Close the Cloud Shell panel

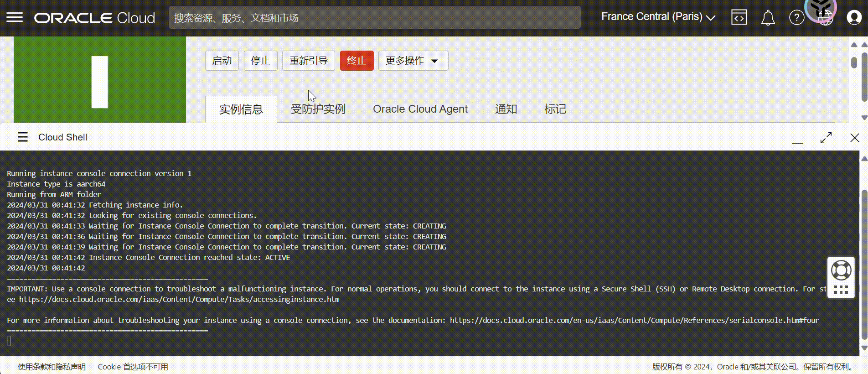pos(854,138)
